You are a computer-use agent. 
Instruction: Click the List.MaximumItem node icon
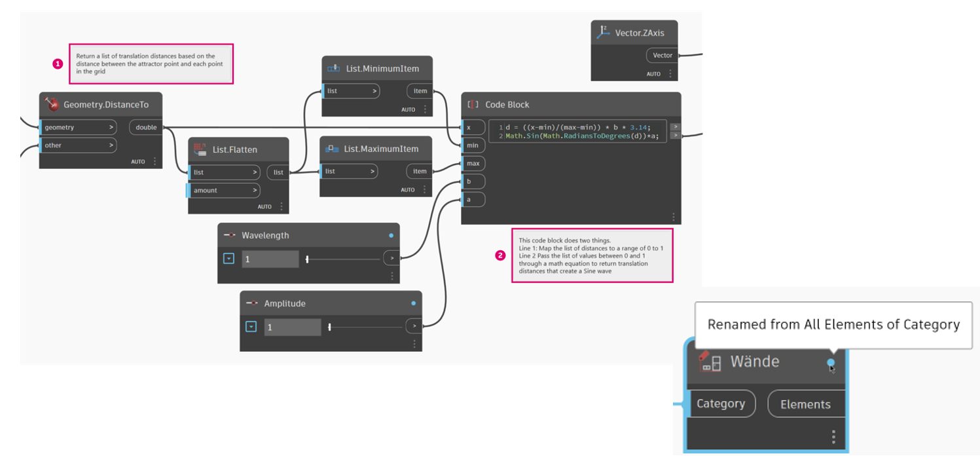click(x=332, y=149)
